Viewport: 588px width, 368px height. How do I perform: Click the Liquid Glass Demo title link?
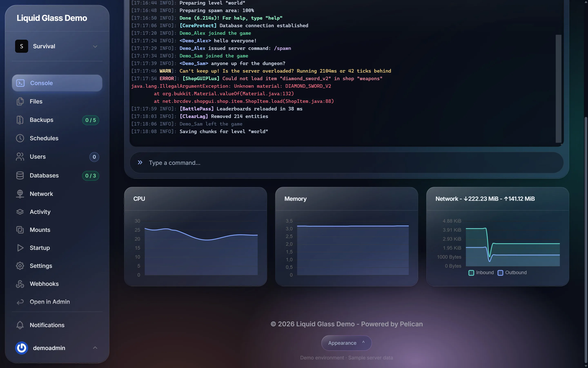point(52,18)
